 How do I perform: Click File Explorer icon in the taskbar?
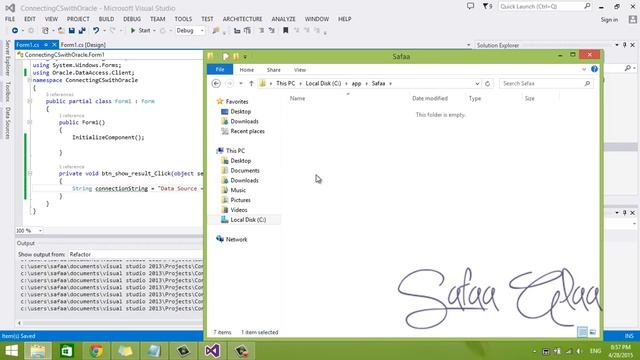coord(38,351)
